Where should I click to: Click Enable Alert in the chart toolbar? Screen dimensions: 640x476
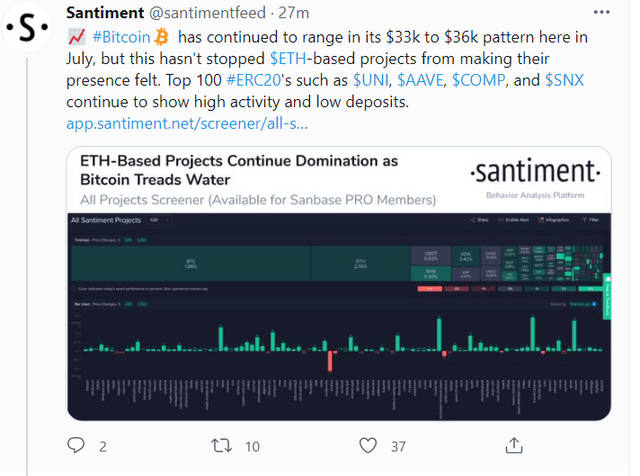tap(516, 220)
